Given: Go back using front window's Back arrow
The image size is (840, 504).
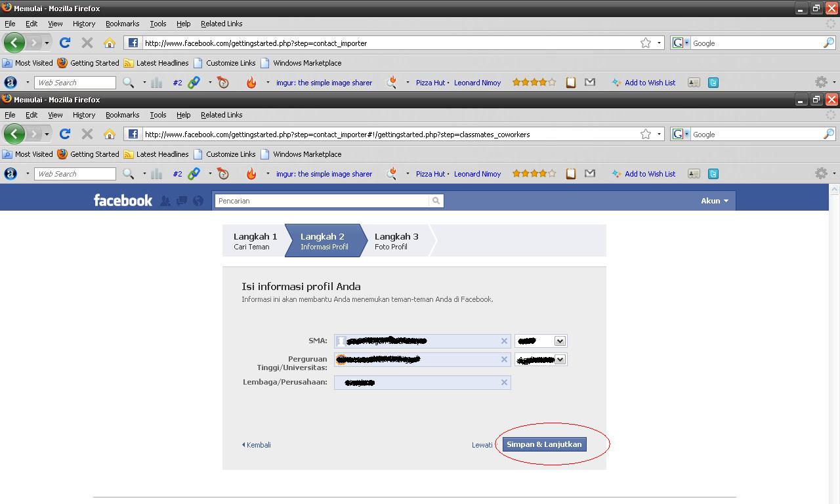Looking at the screenshot, I should pos(14,134).
